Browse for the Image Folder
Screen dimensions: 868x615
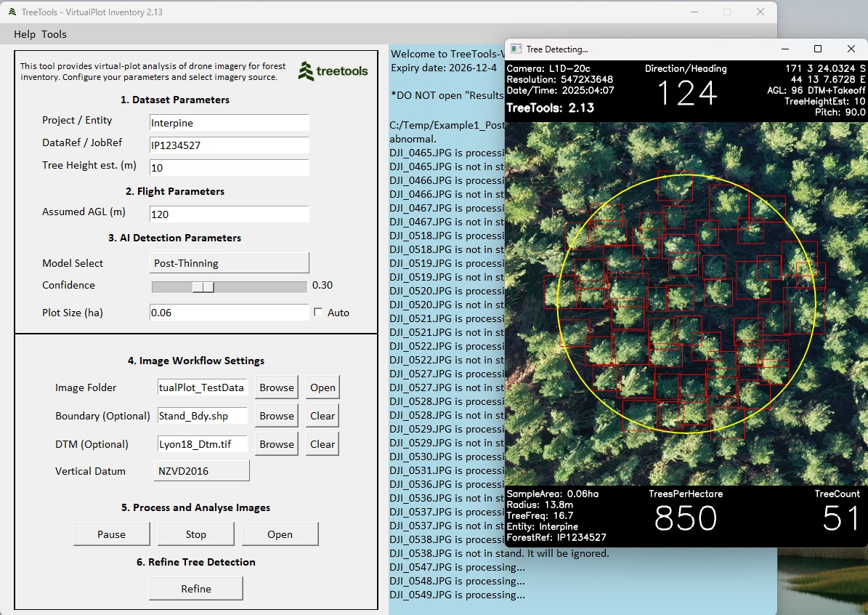pyautogui.click(x=277, y=387)
